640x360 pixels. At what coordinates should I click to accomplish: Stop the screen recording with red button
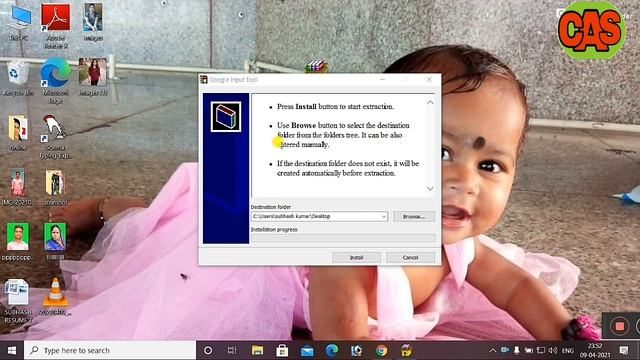point(620,326)
